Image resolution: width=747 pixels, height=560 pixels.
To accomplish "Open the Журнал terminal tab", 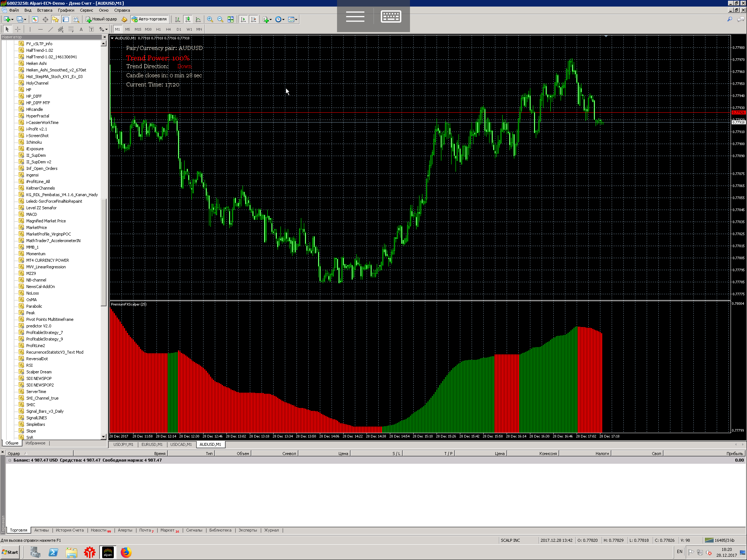I will coord(271,530).
